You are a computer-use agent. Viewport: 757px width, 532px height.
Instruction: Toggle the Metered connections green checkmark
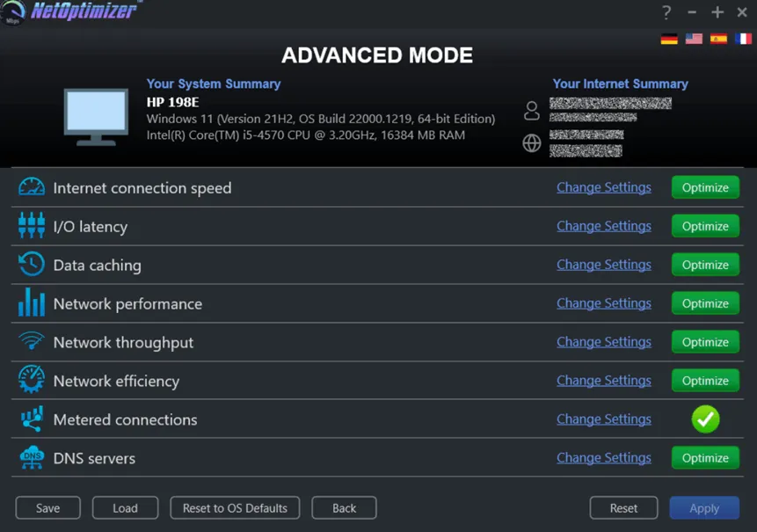[705, 419]
